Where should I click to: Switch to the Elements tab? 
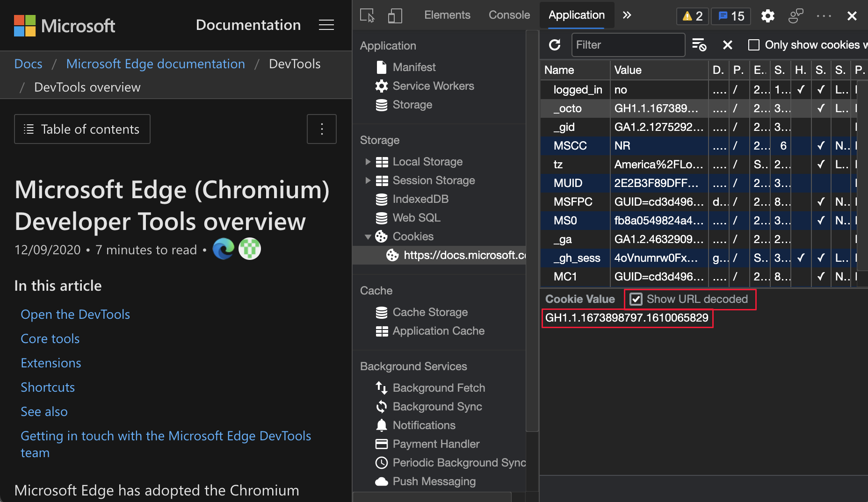pos(447,15)
